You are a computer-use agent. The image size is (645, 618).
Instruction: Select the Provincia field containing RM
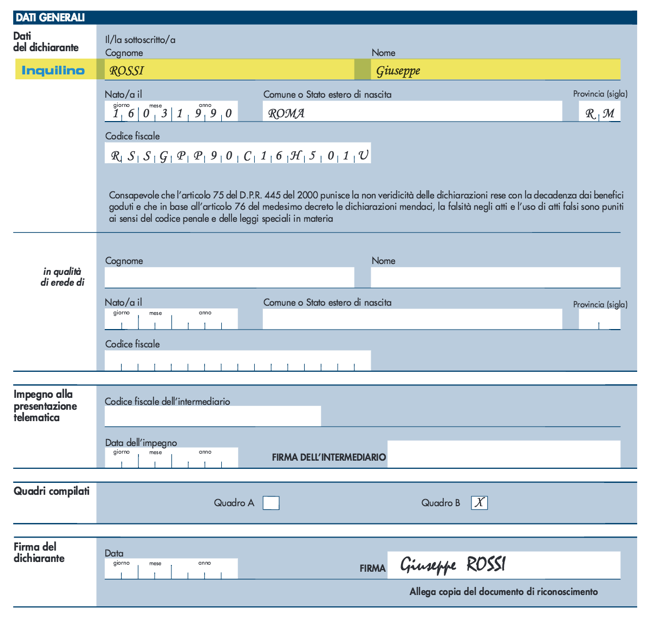[x=600, y=113]
